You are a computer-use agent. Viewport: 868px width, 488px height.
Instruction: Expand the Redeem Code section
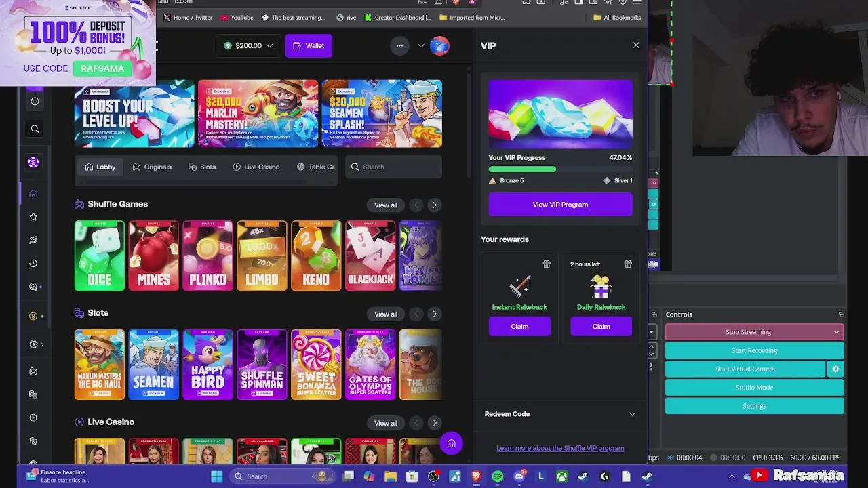click(x=560, y=414)
